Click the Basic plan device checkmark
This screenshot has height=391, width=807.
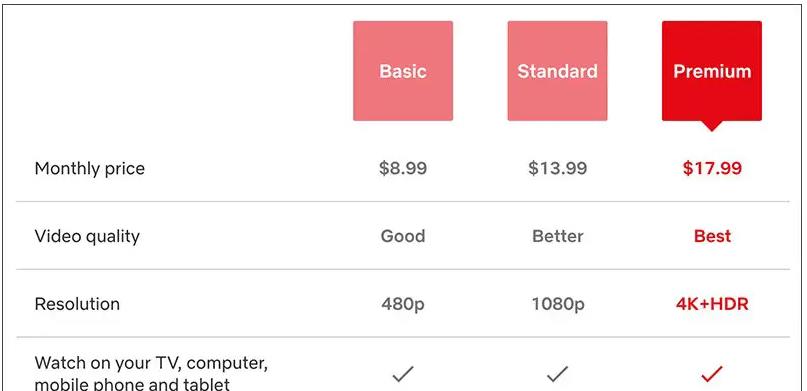pyautogui.click(x=403, y=374)
